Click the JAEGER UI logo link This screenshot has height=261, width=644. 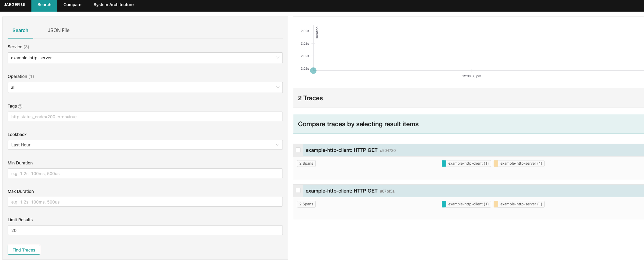[14, 5]
